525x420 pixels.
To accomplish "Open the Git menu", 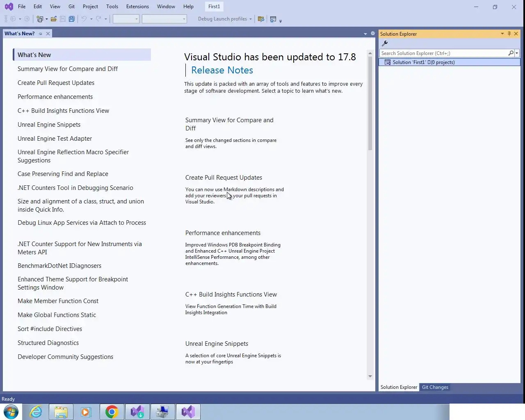I will pos(71,7).
